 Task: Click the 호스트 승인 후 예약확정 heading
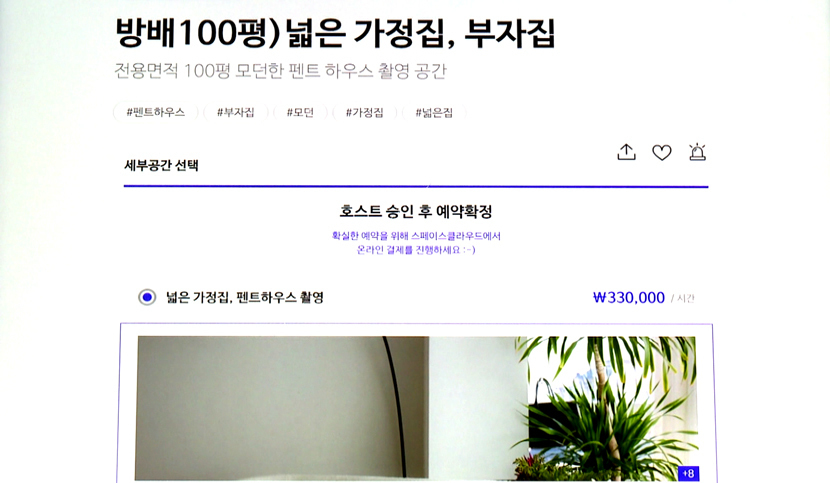pyautogui.click(x=416, y=211)
